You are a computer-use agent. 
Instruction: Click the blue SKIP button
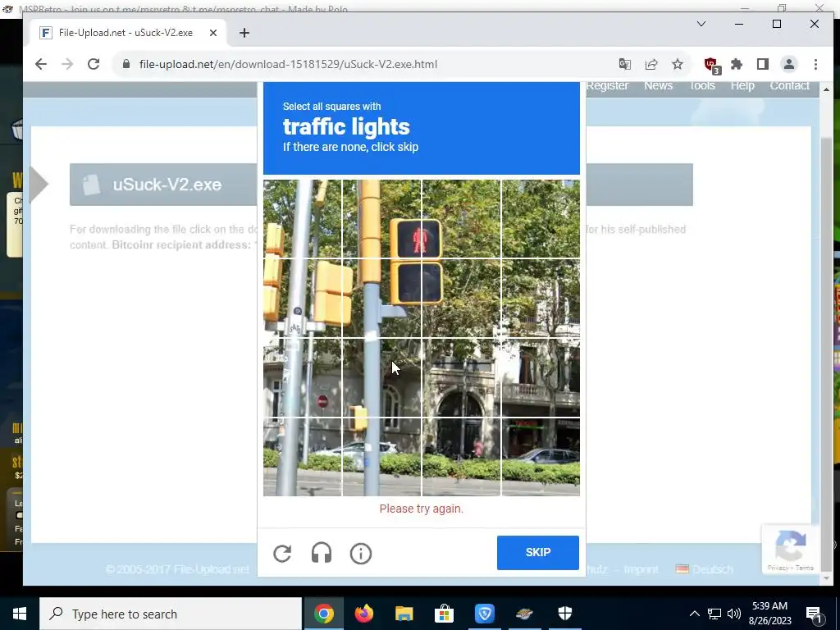pyautogui.click(x=538, y=552)
